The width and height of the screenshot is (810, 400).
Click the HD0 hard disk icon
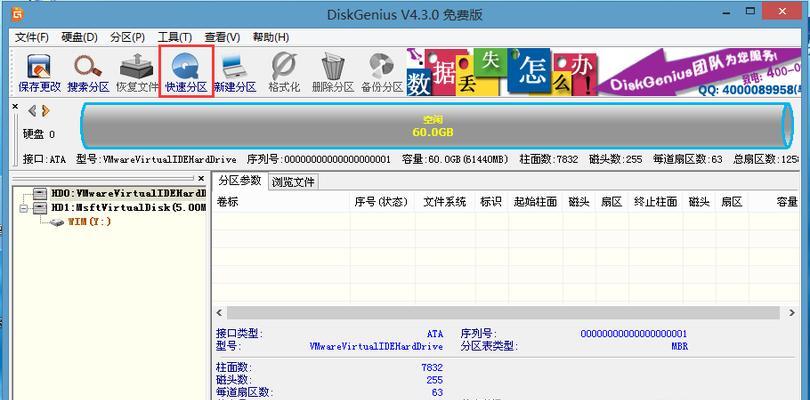tap(40, 193)
